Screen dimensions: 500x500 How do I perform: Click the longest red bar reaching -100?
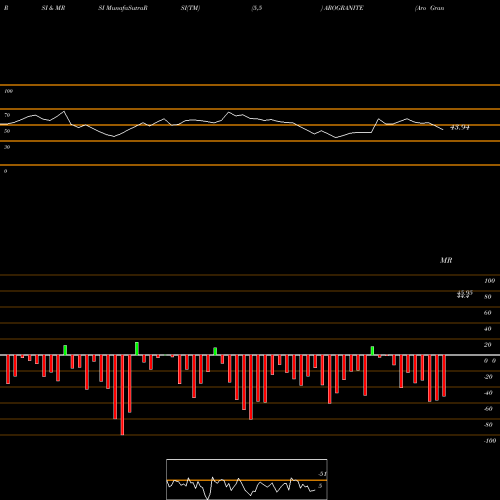[x=122, y=395]
